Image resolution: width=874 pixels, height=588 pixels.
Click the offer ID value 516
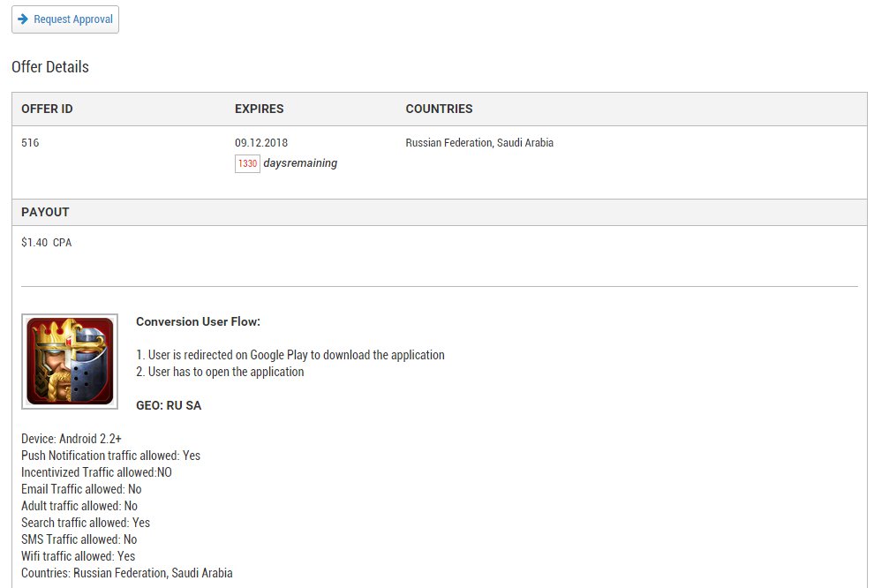click(x=30, y=142)
